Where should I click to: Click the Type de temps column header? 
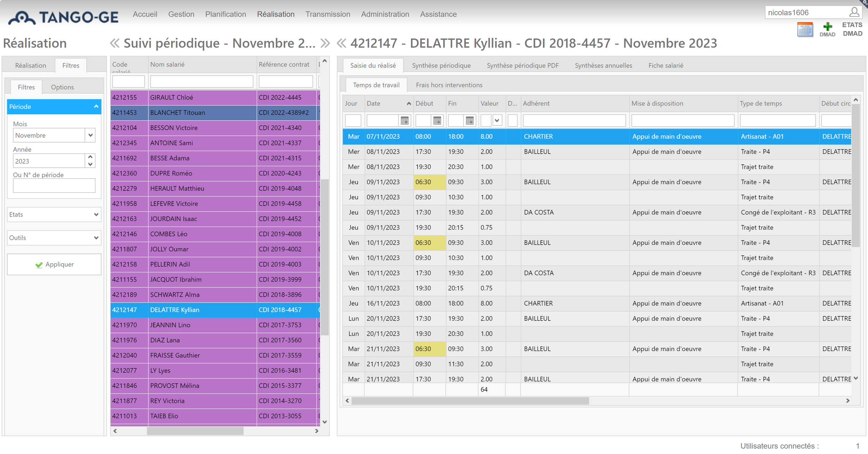tap(778, 103)
